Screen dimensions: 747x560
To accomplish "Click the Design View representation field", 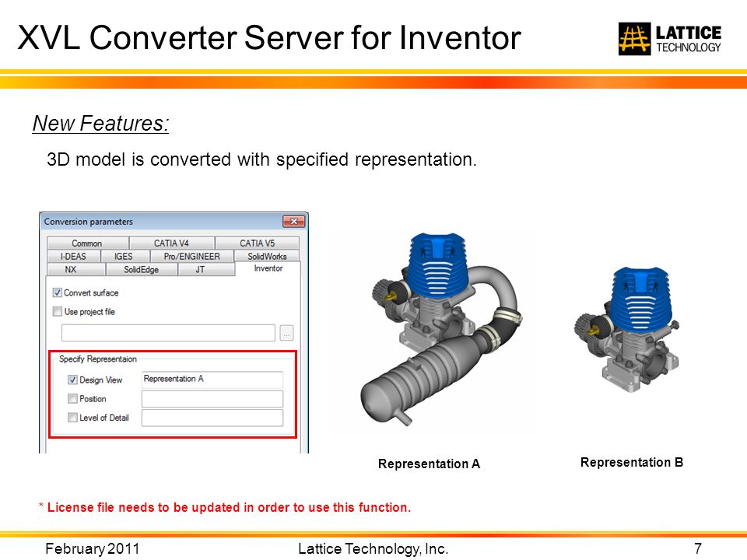I will click(212, 380).
